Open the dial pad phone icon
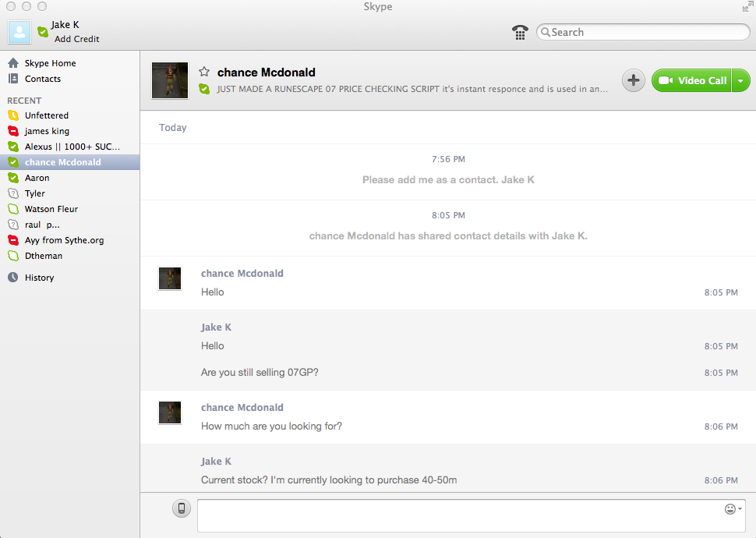 pos(520,32)
